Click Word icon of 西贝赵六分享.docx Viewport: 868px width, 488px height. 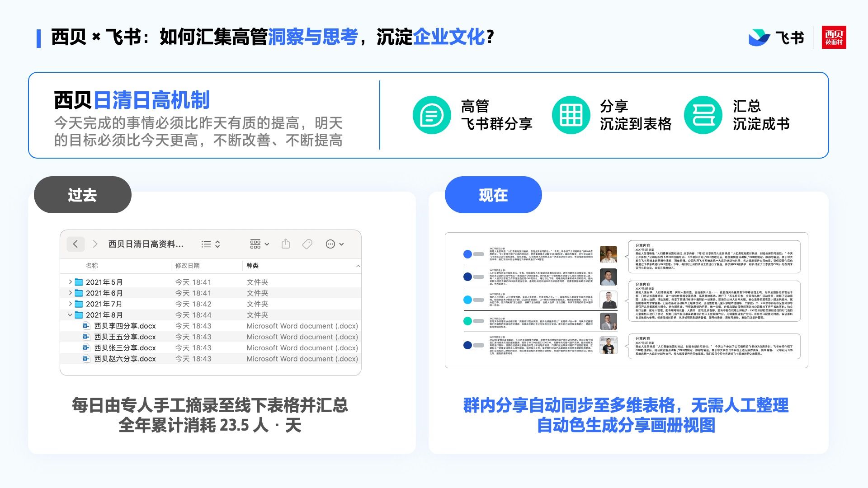tap(86, 359)
